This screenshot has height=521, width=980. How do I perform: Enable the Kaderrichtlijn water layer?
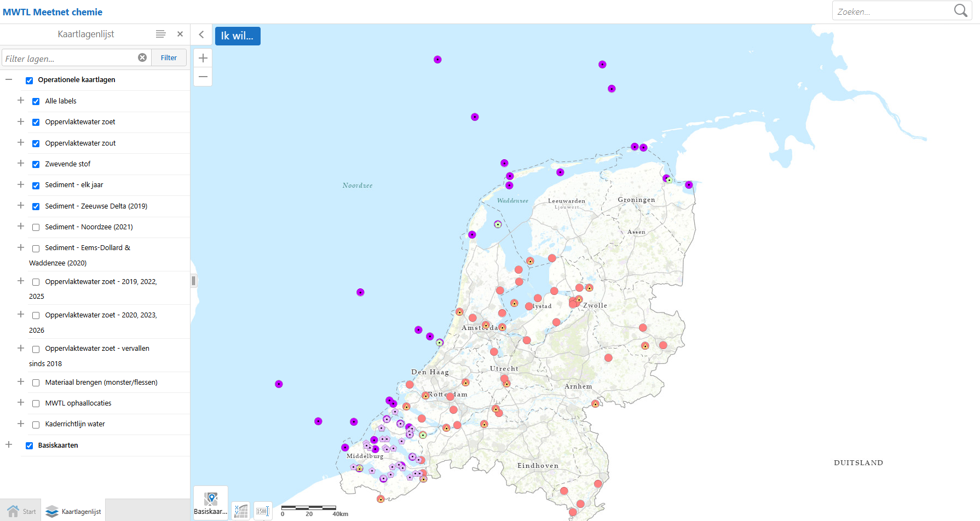coord(36,425)
